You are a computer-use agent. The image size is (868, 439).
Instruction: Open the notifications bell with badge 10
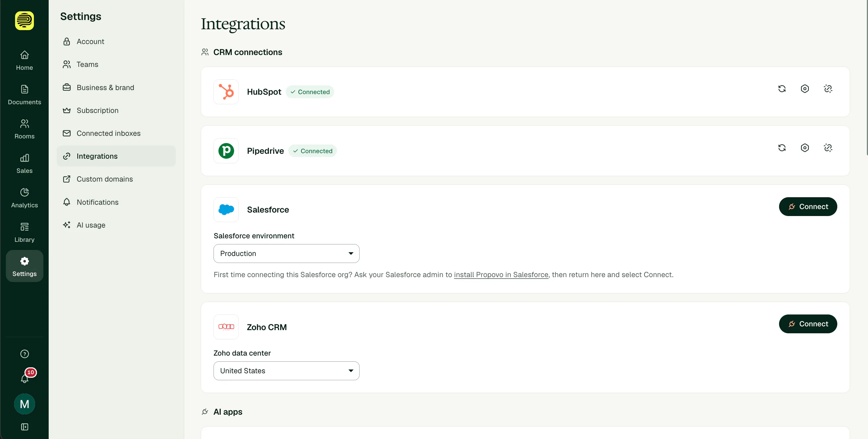coord(25,378)
